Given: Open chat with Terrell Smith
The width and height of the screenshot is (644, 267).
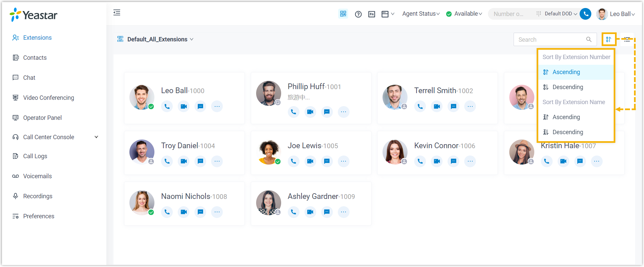Looking at the screenshot, I should [453, 106].
